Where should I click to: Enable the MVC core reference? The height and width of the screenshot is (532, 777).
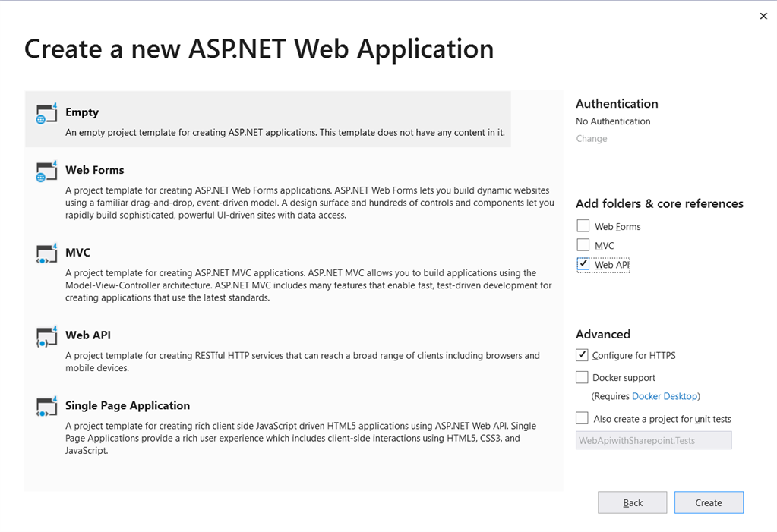pyautogui.click(x=583, y=244)
